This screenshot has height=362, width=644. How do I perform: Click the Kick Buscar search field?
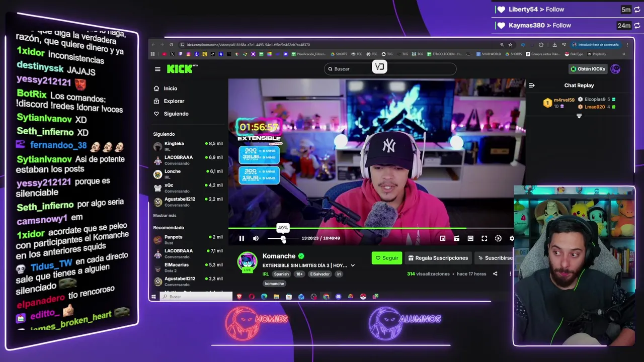click(x=390, y=69)
